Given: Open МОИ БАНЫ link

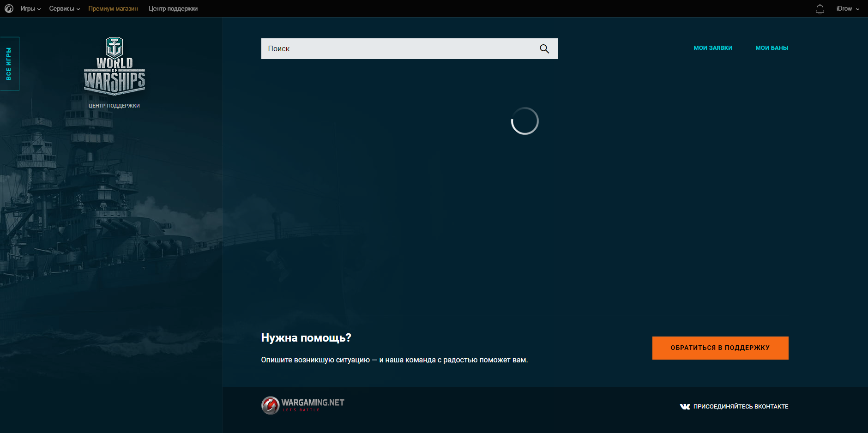Looking at the screenshot, I should (x=772, y=48).
